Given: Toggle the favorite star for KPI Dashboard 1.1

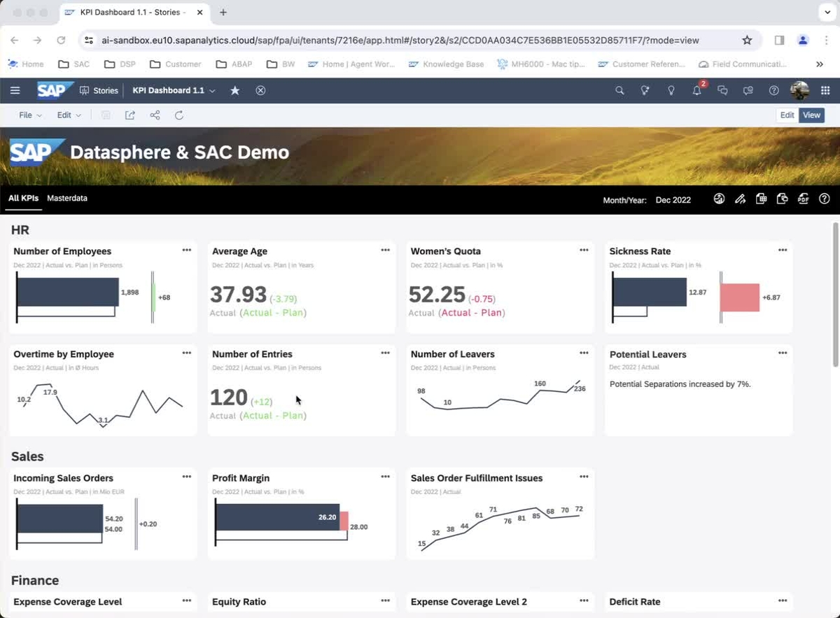Looking at the screenshot, I should click(x=234, y=90).
